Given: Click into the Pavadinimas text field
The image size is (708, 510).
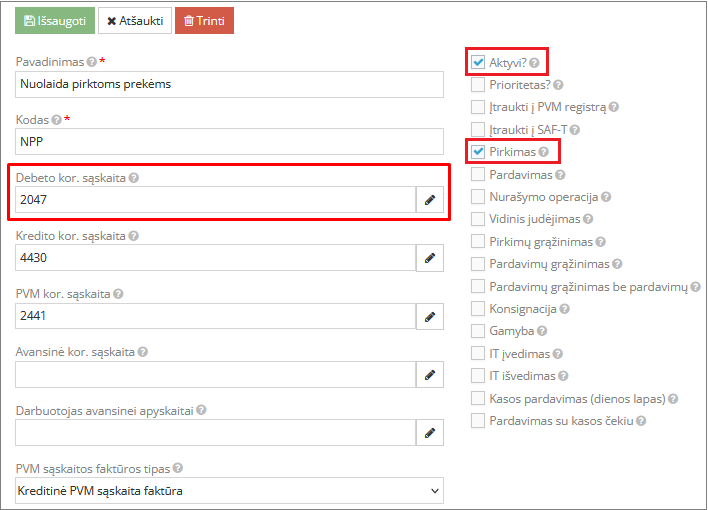Looking at the screenshot, I should tap(230, 84).
